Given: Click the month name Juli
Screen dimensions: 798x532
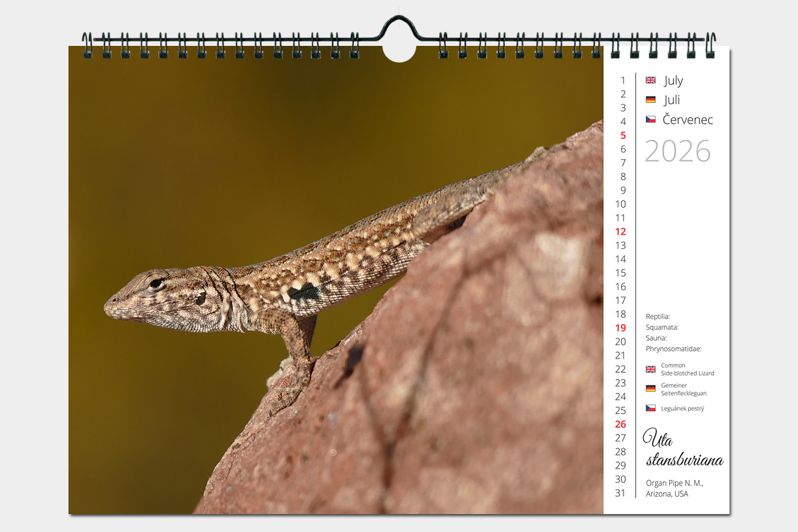Looking at the screenshot, I should (672, 100).
